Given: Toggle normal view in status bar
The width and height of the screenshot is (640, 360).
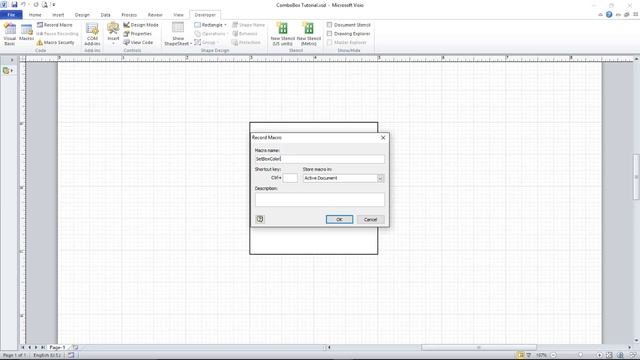Looking at the screenshot, I should pos(520,355).
